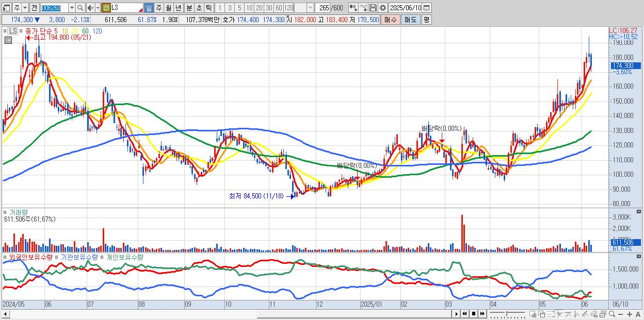Click the fast-forward chart replay button

tap(482, 314)
